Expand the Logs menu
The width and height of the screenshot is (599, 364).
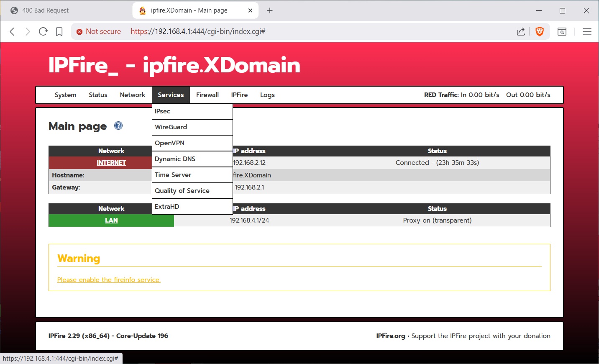tap(267, 95)
